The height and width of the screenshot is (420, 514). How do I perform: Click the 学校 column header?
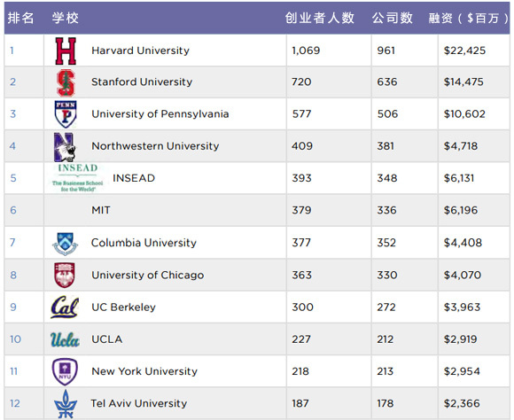pos(66,18)
